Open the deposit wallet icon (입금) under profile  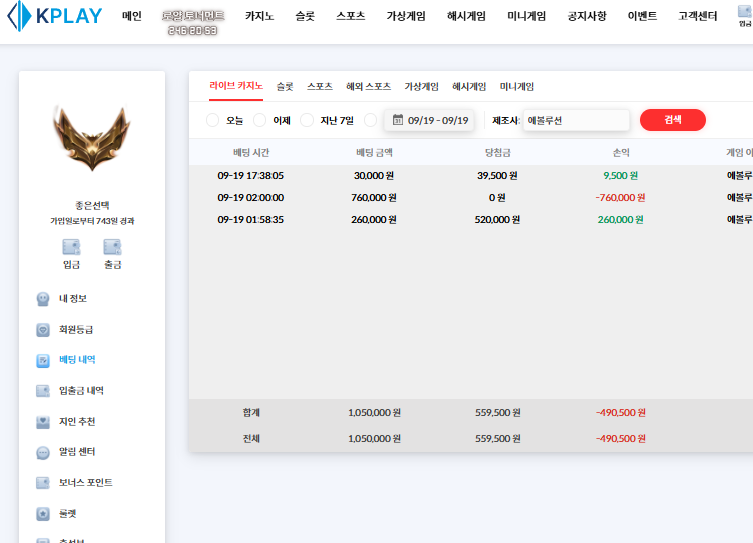coord(71,247)
